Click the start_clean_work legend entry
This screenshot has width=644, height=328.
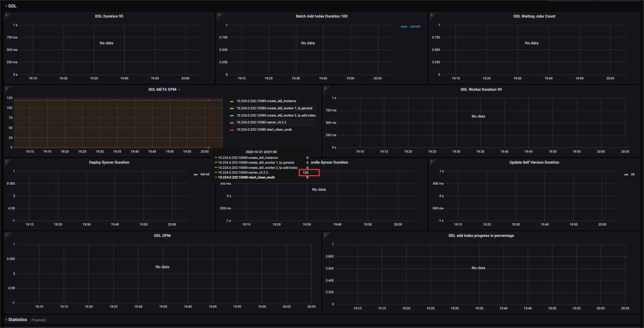pyautogui.click(x=264, y=130)
